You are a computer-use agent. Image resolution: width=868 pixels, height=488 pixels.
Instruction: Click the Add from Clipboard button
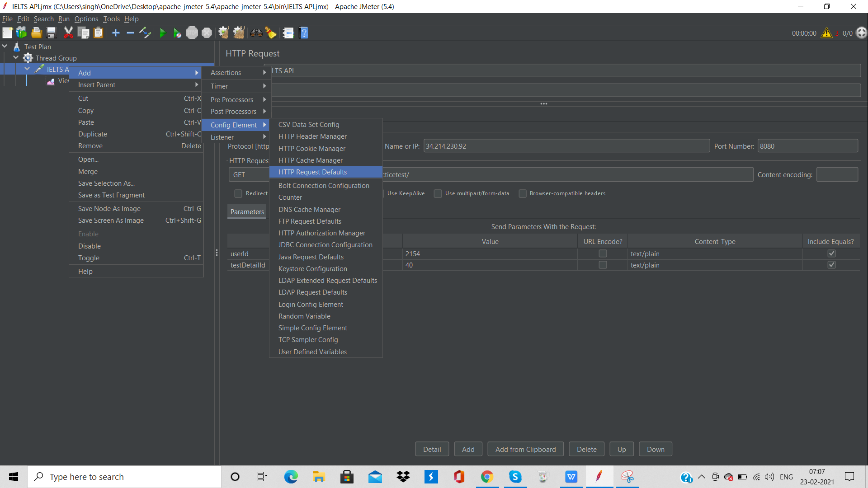[x=525, y=449]
